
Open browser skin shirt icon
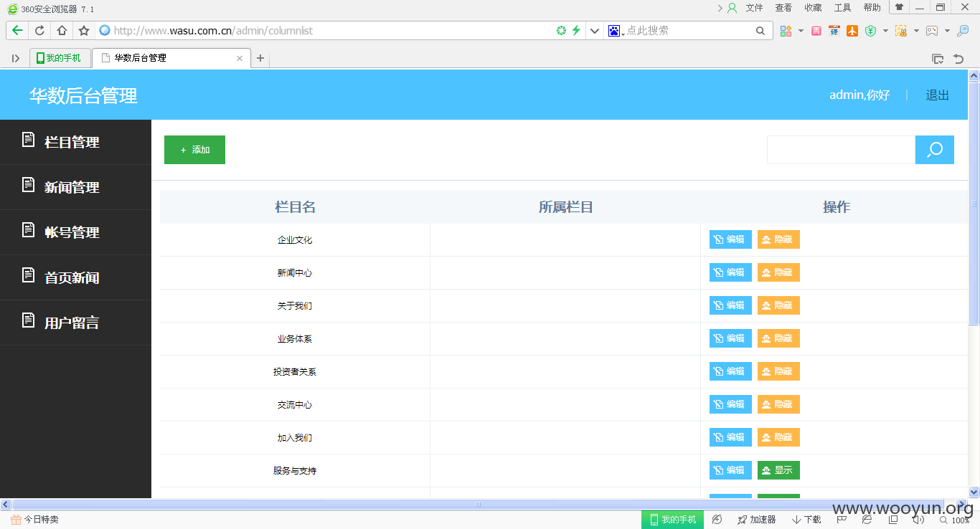click(899, 7)
